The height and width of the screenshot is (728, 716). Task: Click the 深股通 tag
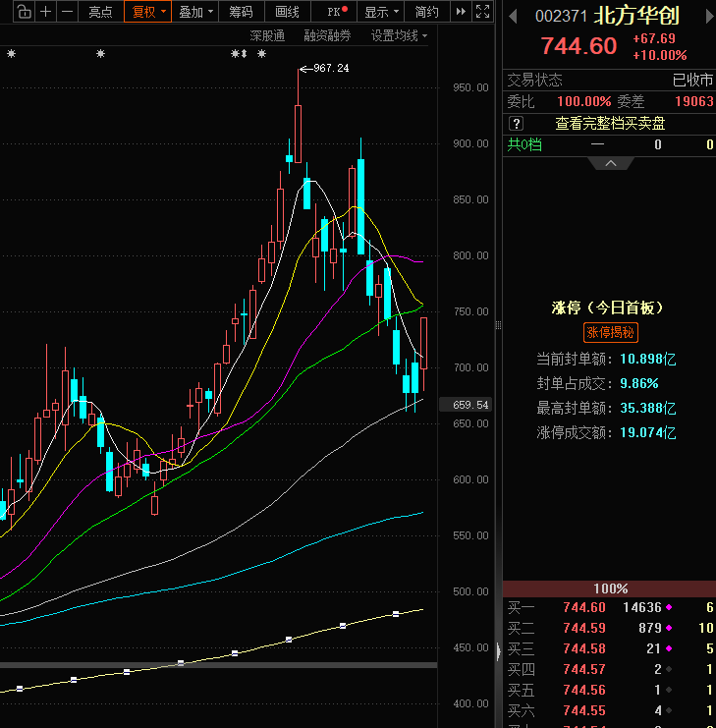(267, 35)
